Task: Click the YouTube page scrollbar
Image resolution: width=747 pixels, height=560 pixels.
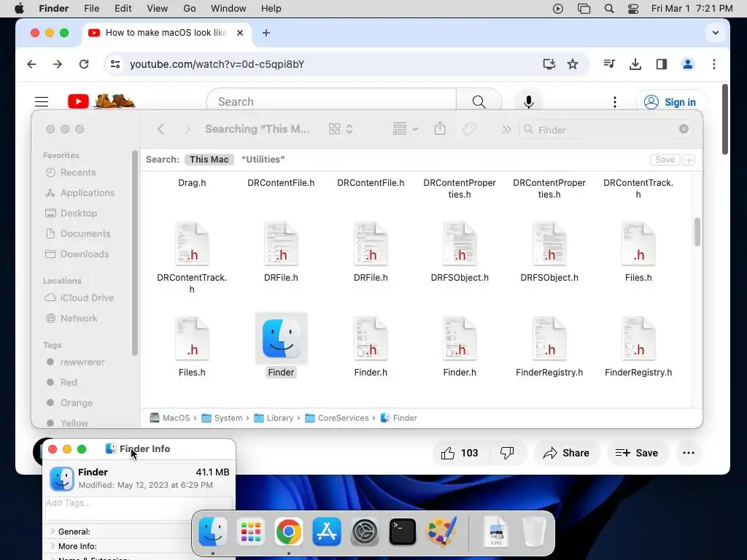Action: coord(724,119)
